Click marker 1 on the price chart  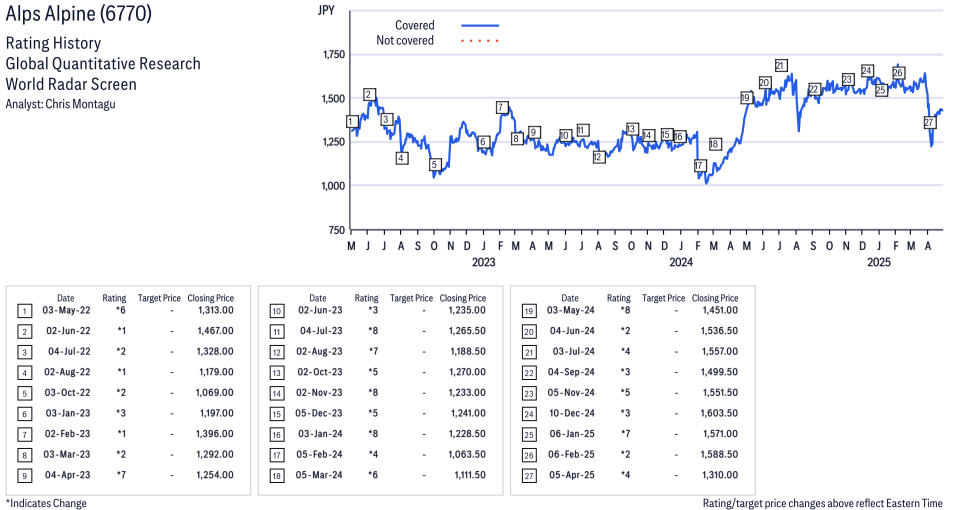tap(351, 122)
